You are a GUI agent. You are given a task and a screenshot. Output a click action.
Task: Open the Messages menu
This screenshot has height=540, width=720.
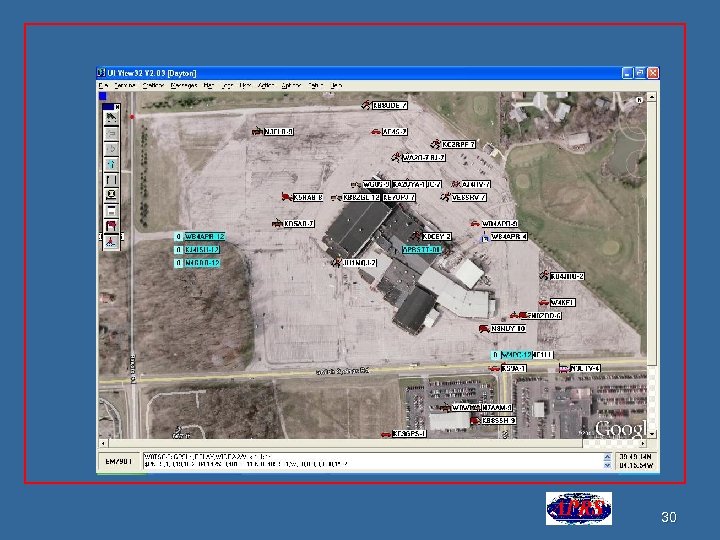184,85
